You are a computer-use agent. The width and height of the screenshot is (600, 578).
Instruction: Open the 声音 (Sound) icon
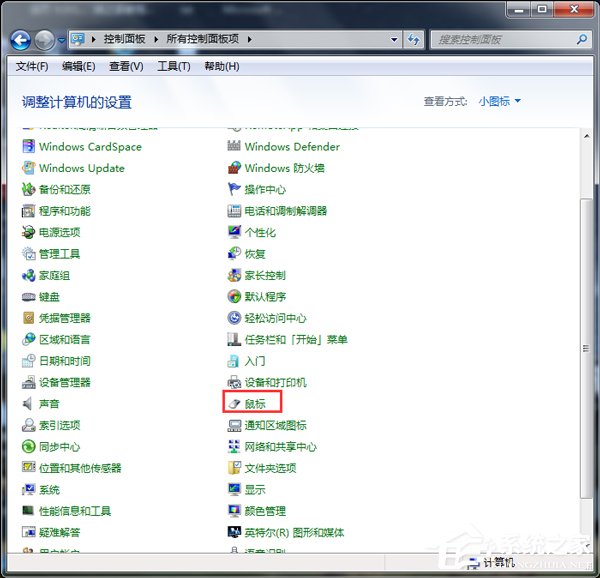point(48,404)
